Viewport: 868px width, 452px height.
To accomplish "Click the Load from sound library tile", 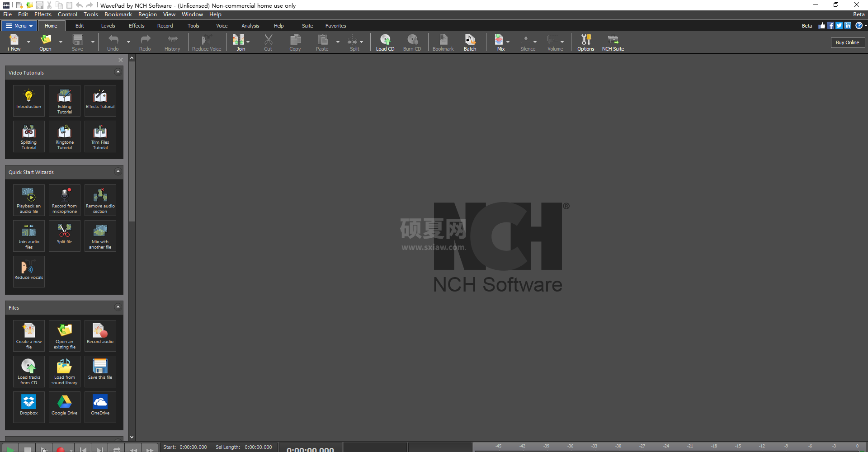I will pyautogui.click(x=65, y=371).
